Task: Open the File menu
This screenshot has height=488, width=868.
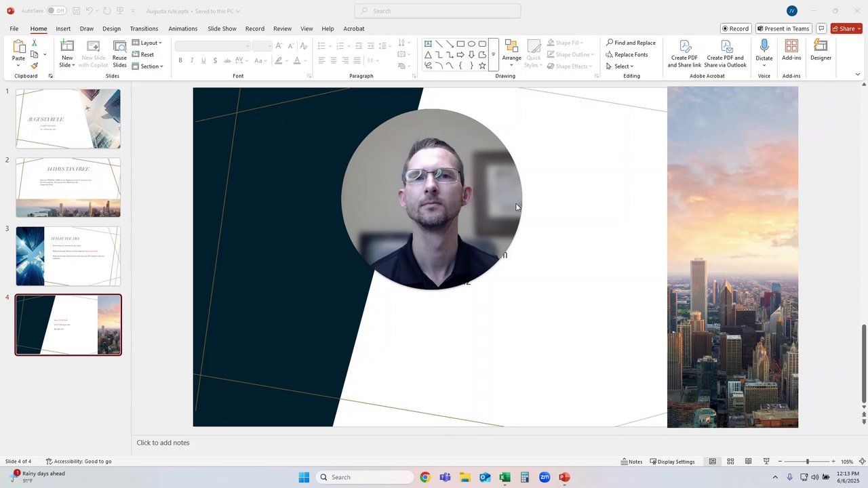Action: point(14,28)
